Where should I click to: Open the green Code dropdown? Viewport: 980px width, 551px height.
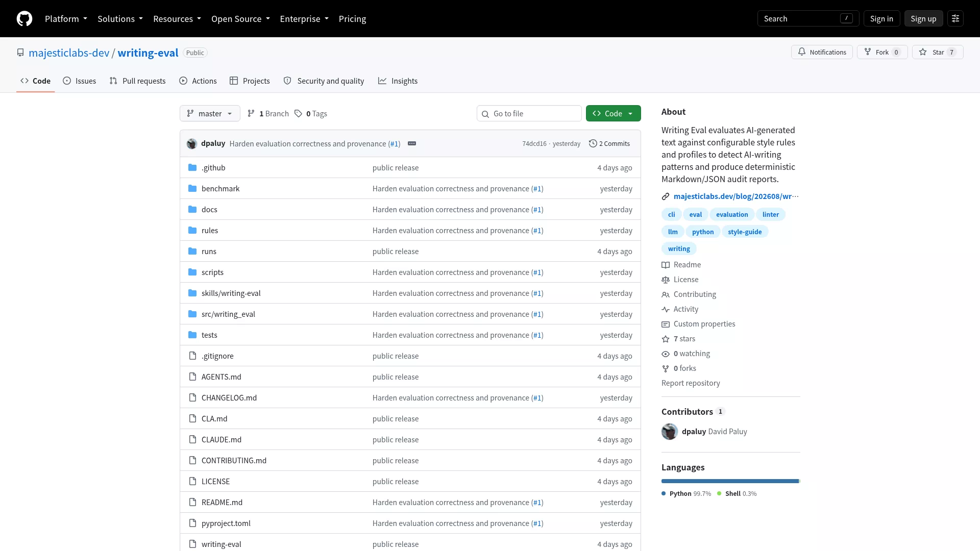coord(613,114)
